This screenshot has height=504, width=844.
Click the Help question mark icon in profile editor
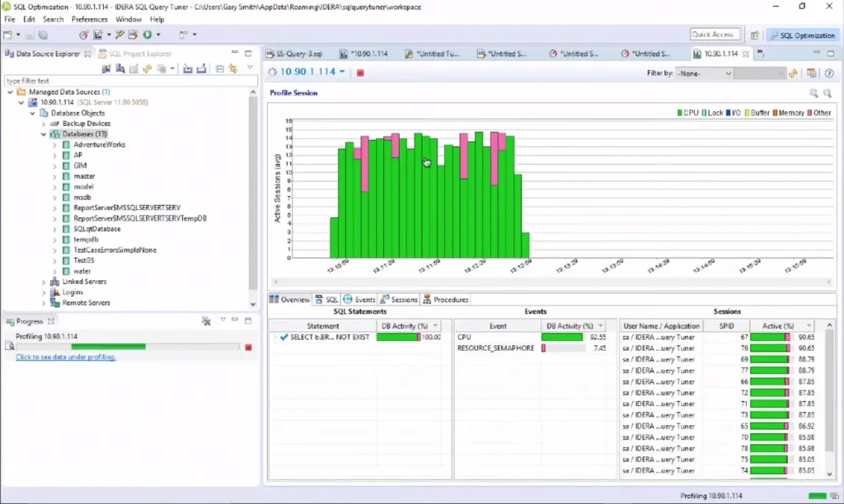point(829,73)
